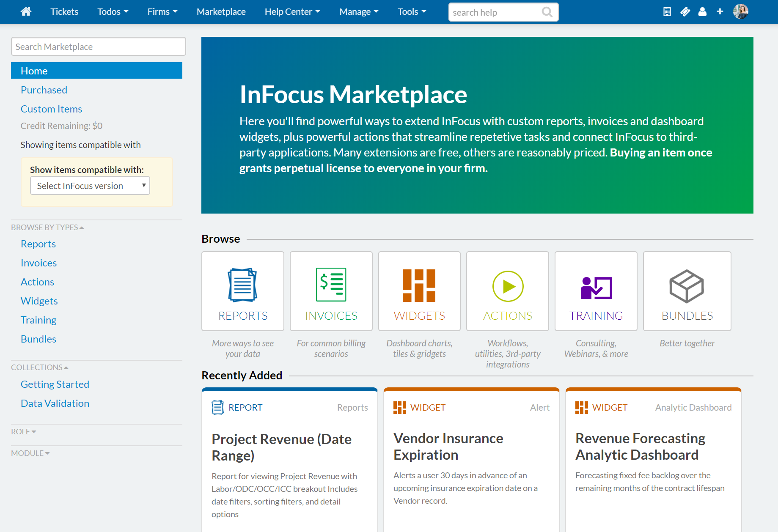Browse Actions type in sidebar
This screenshot has width=778, height=532.
[37, 282]
